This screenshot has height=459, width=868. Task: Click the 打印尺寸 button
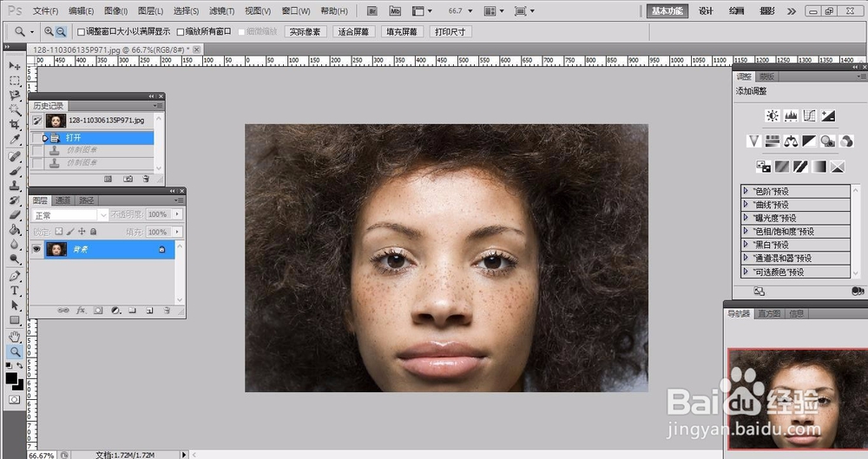click(450, 32)
